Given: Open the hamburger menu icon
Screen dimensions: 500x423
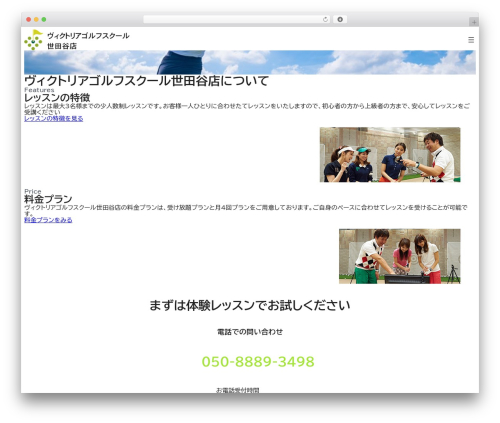Looking at the screenshot, I should 471,40.
